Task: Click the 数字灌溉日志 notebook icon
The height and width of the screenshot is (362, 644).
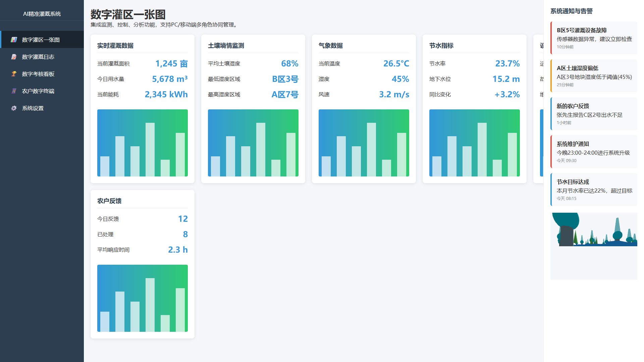Action: [x=14, y=57]
